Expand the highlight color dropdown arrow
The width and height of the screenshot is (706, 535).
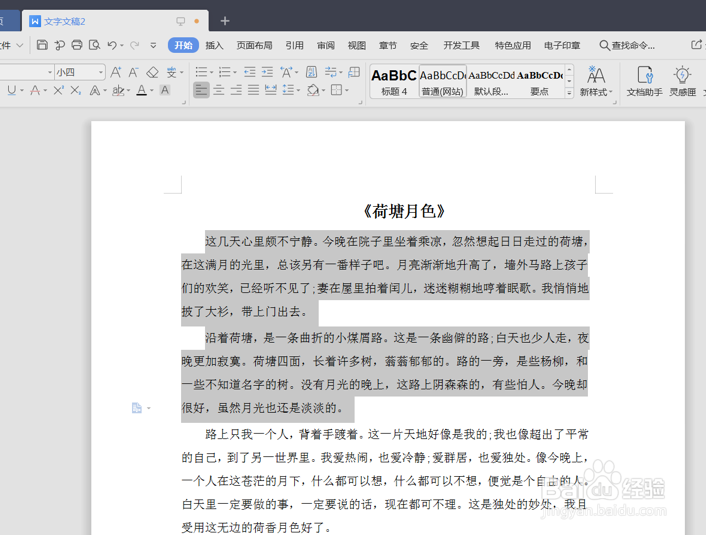(128, 91)
